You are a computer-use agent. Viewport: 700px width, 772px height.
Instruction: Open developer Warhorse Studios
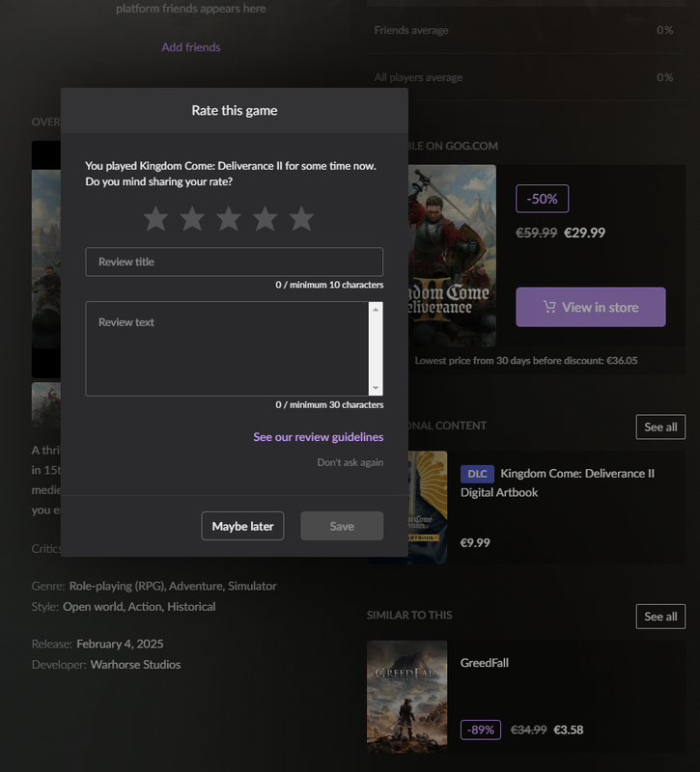(x=135, y=665)
